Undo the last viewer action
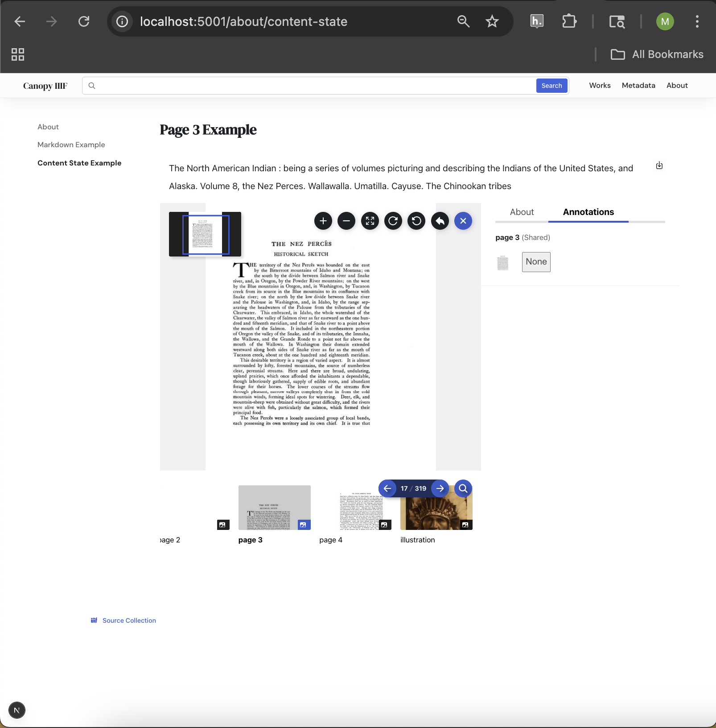The image size is (716, 728). pos(440,220)
